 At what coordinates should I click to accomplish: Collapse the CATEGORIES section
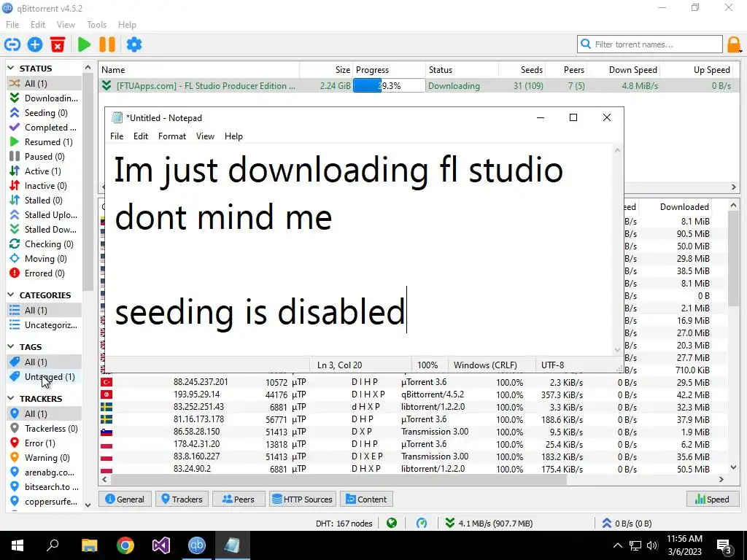coord(11,295)
